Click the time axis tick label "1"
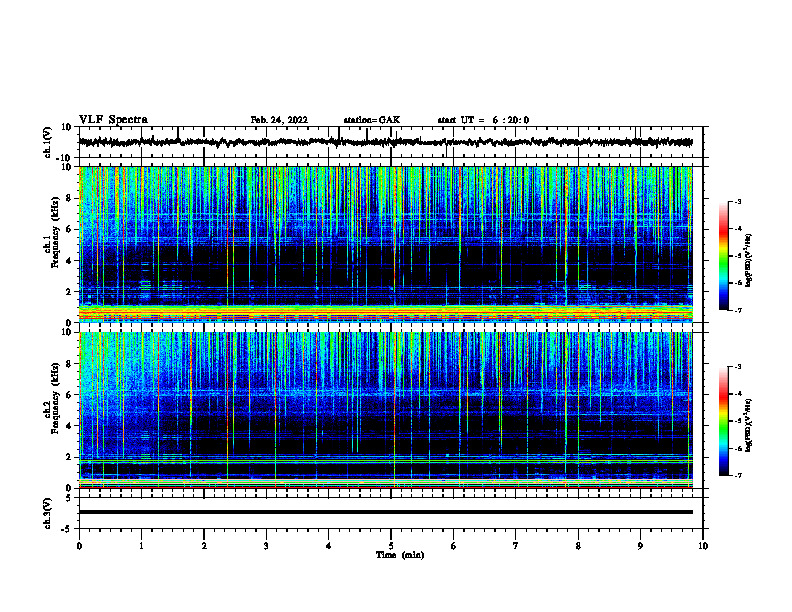792x612 pixels. pos(141,546)
